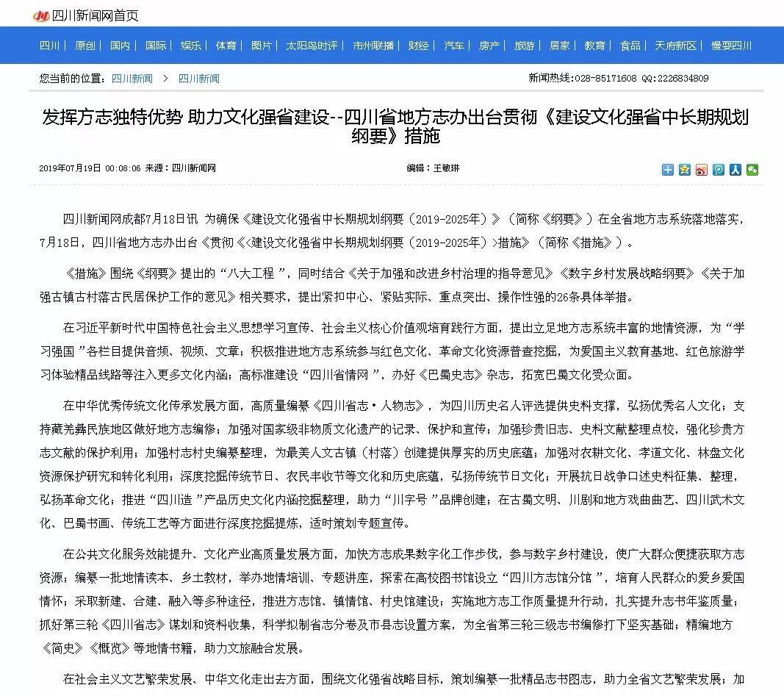Image resolution: width=784 pixels, height=696 pixels.
Task: Open 太阳鸟时评 commentary section
Action: (312, 46)
